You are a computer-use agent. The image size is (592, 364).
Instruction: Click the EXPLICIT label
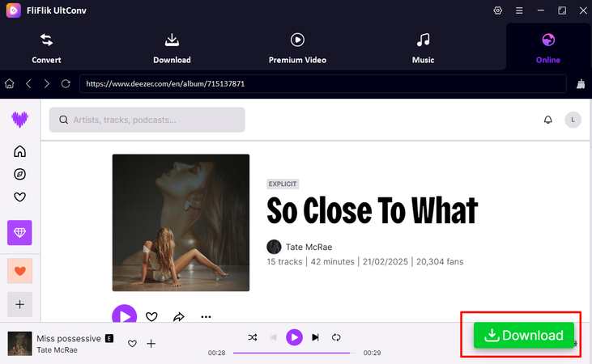point(283,184)
